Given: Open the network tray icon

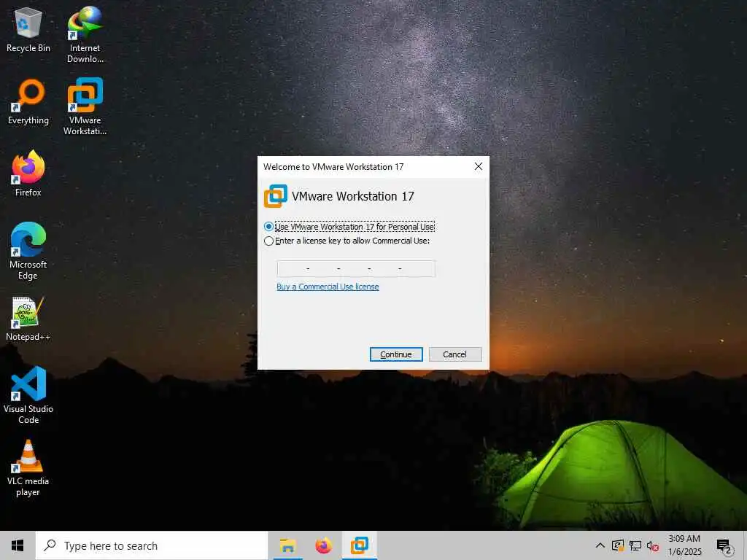Looking at the screenshot, I should click(x=635, y=545).
